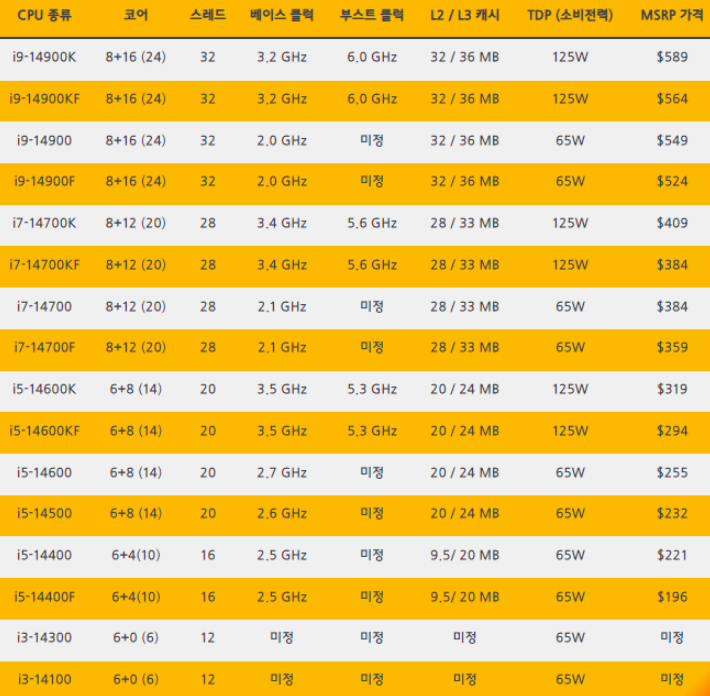
Task: Click the $255 price of i5-14600
Action: (672, 473)
